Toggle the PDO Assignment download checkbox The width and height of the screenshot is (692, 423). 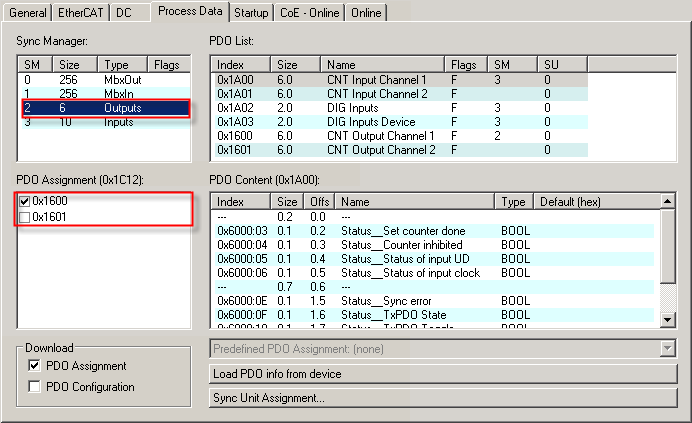tap(34, 366)
